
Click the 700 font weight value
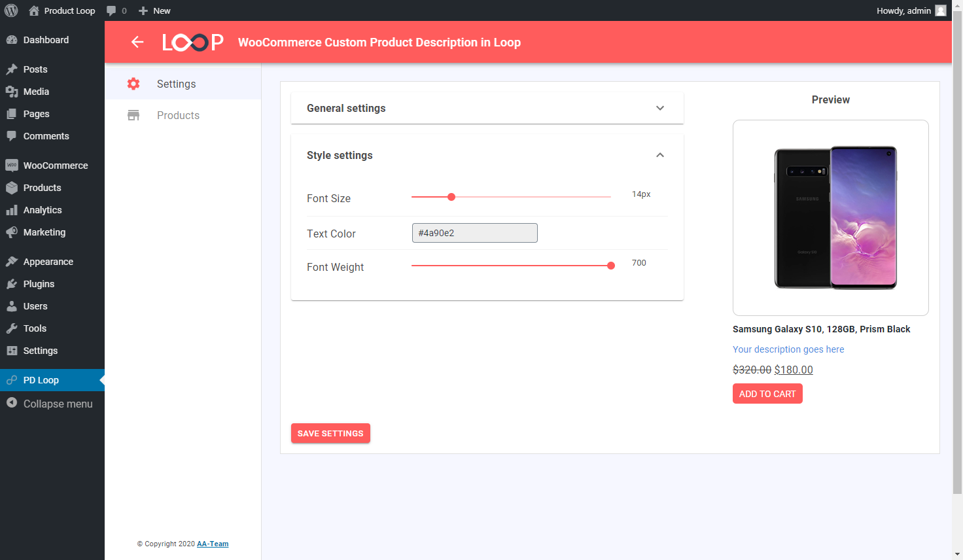[x=639, y=263]
